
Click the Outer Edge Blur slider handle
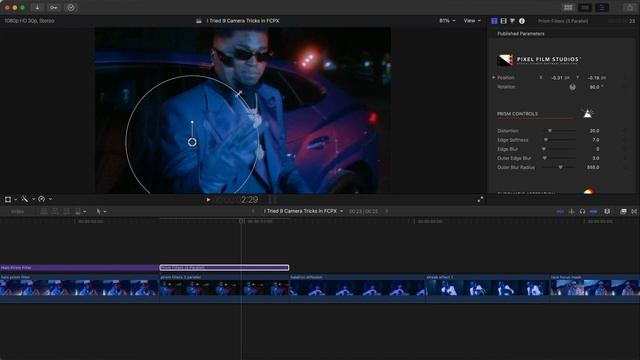544,158
